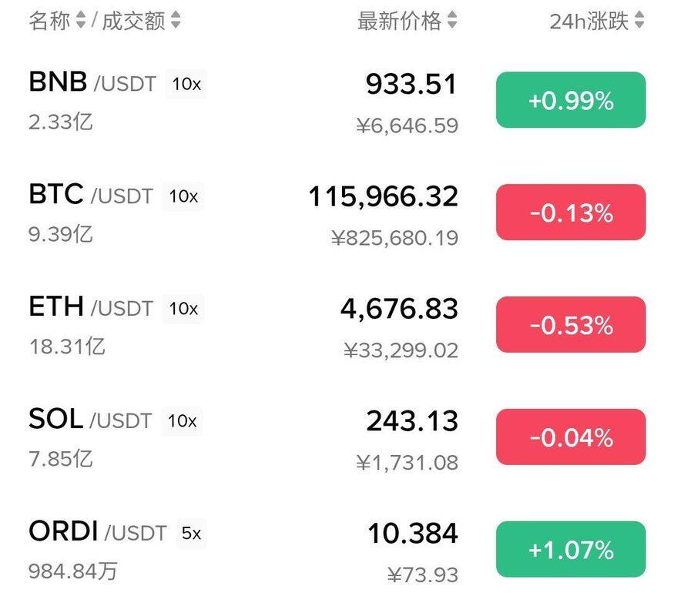Tap the 10x leverage tag on ETH

183,309
